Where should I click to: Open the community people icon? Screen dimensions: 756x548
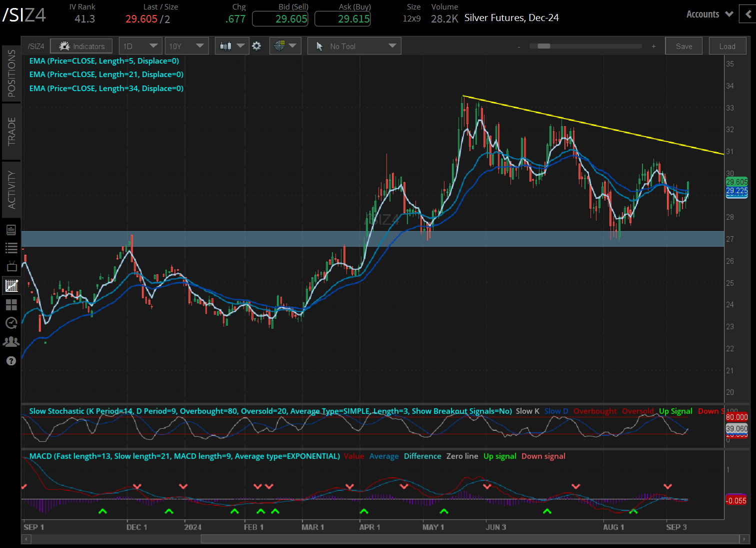point(11,342)
